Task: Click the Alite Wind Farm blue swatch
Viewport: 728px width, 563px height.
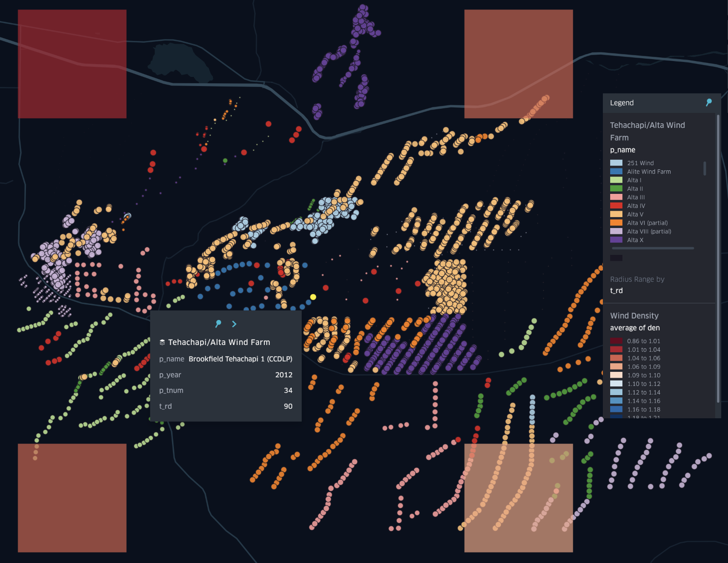Action: coord(616,172)
